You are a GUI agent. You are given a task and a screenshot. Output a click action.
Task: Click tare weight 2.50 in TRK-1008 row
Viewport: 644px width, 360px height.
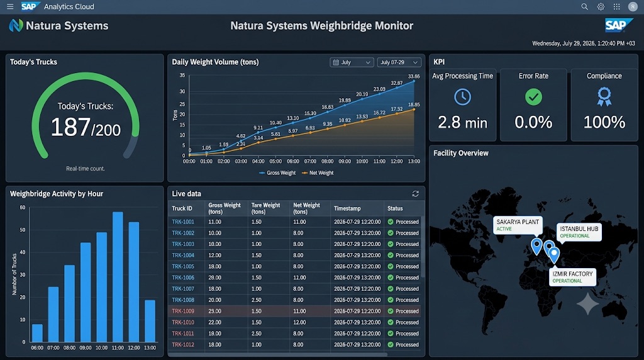257,300
